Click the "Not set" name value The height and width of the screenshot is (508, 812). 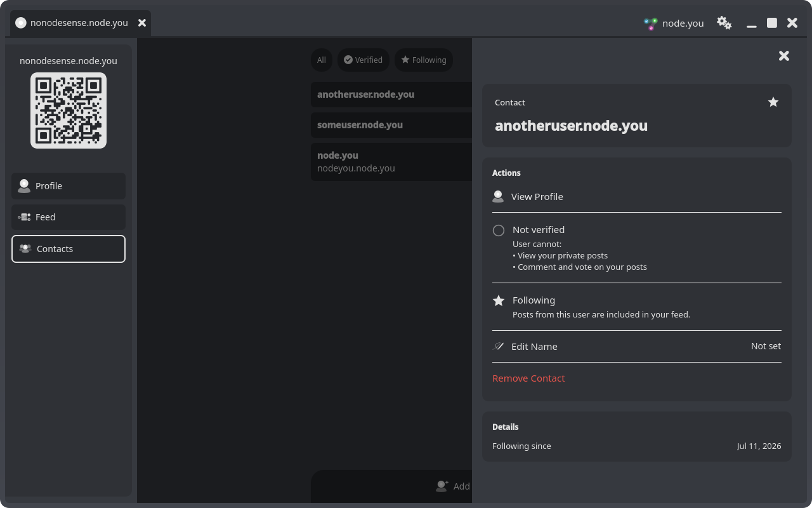(766, 346)
